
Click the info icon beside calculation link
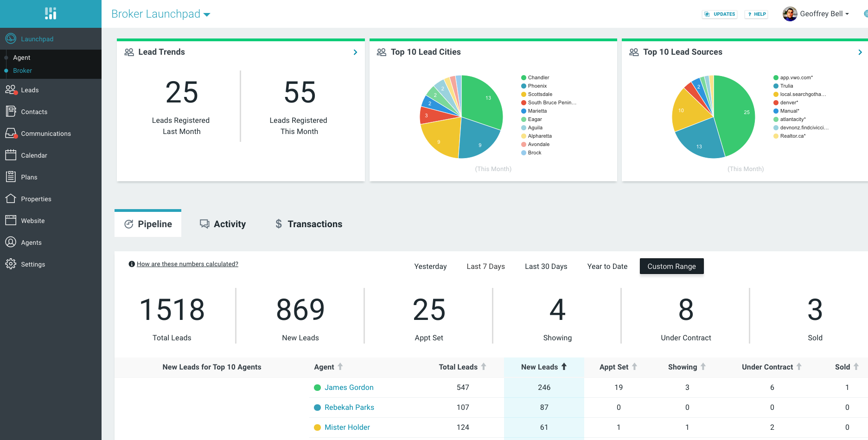(132, 264)
